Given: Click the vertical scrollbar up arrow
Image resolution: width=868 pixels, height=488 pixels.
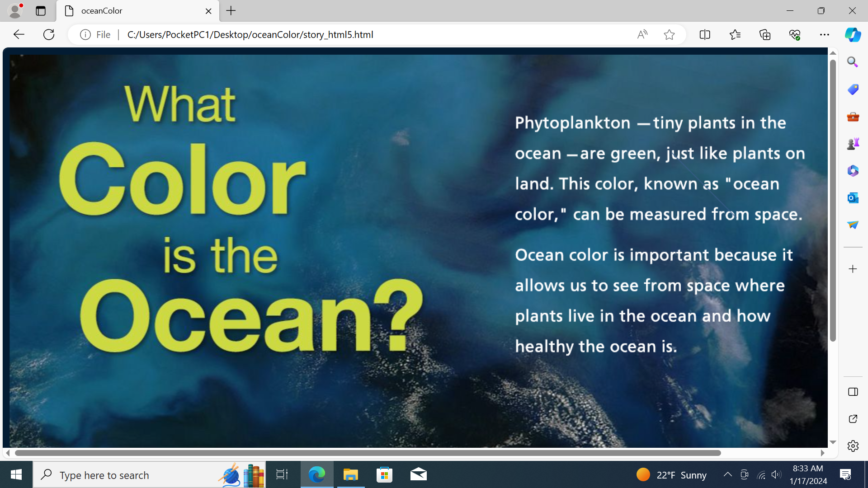Looking at the screenshot, I should pyautogui.click(x=833, y=53).
